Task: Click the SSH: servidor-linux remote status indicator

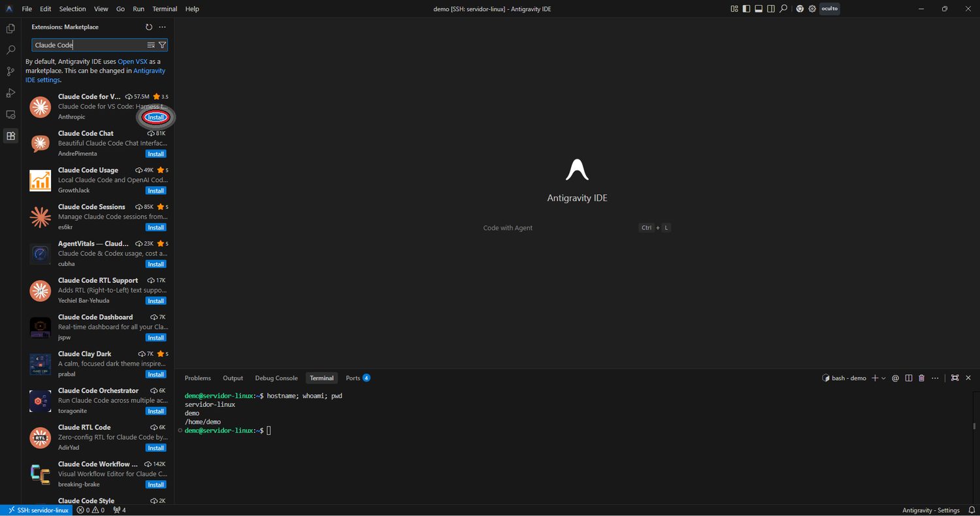Action: (38, 510)
